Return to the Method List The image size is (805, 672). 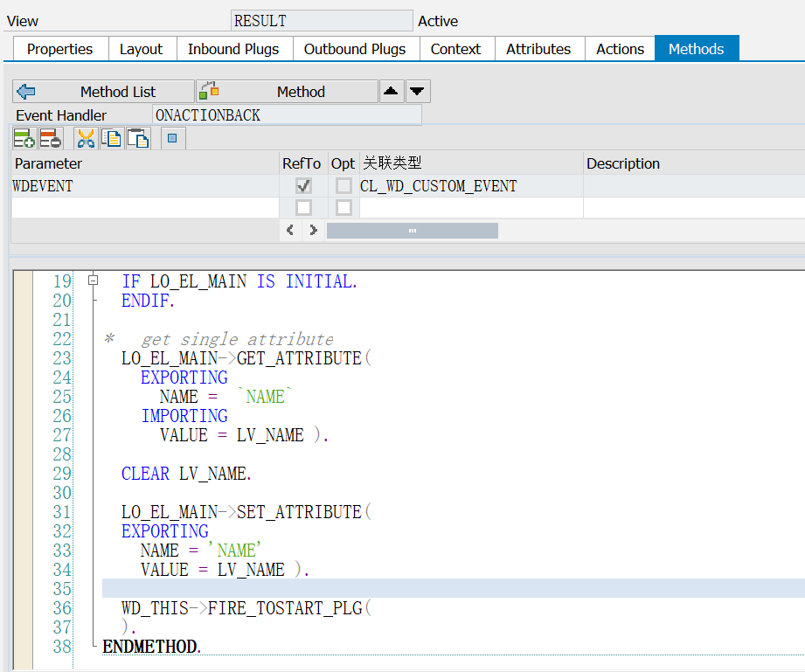(104, 92)
